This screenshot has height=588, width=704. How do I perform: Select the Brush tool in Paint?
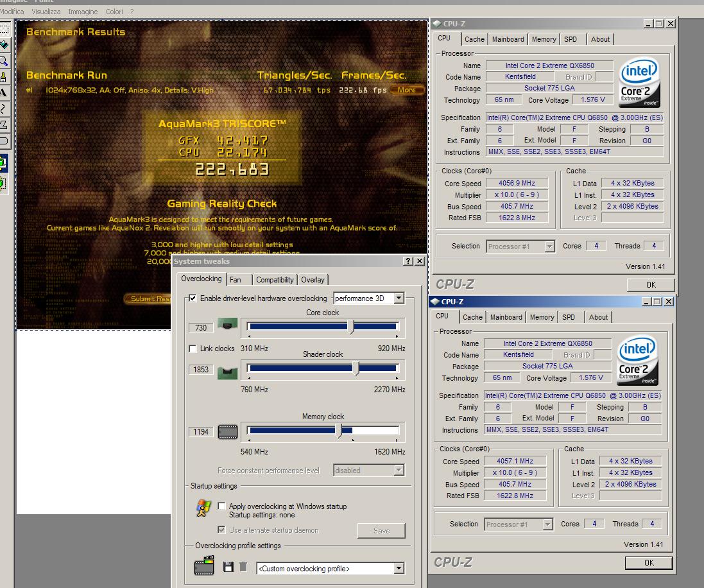click(x=4, y=77)
